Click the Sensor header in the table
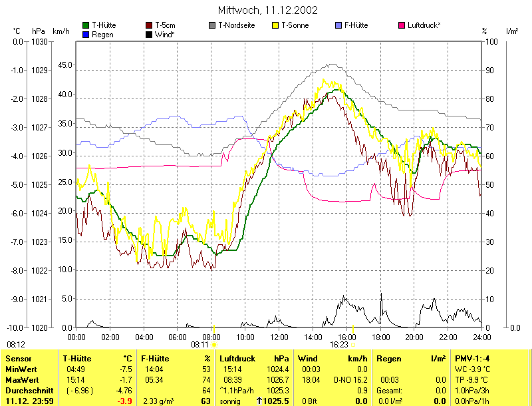Viewport: 532px width, 406px height. point(19,359)
